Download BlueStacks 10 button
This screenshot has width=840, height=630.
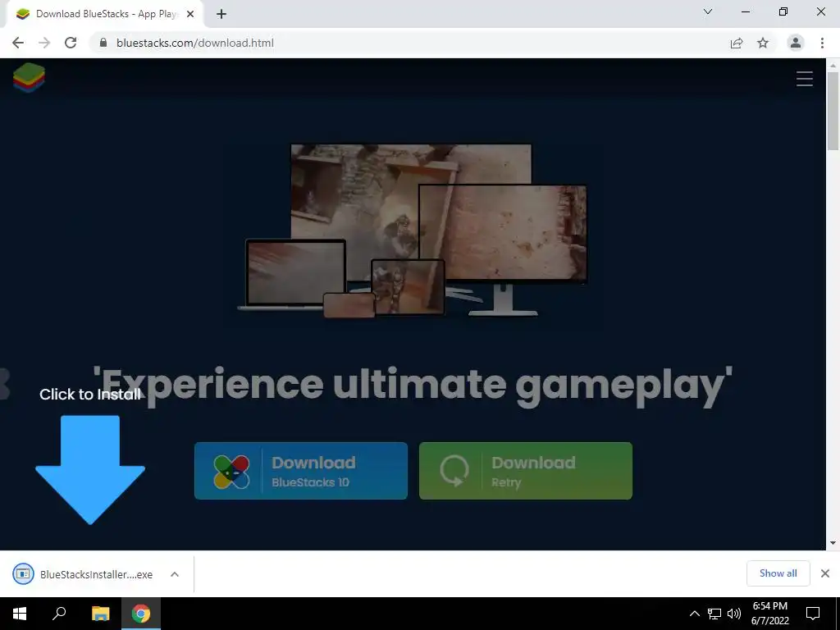pos(300,471)
